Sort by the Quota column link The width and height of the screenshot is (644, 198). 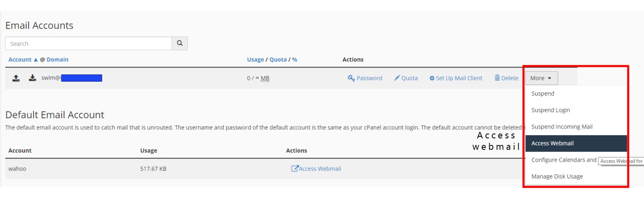coord(278,60)
